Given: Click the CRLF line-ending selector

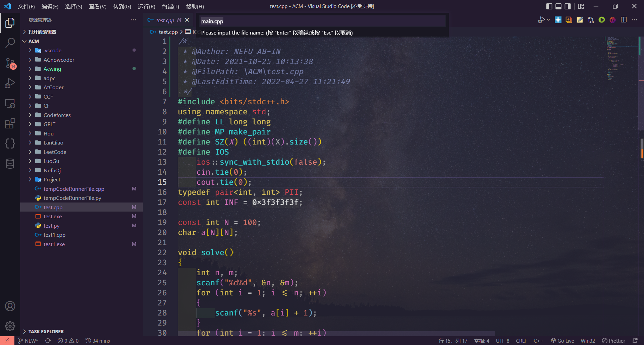Looking at the screenshot, I should (x=521, y=341).
